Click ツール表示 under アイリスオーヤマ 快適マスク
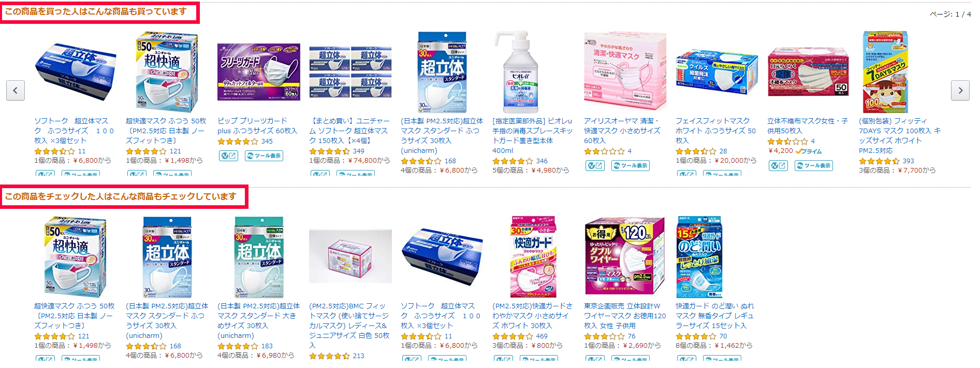Image resolution: width=980 pixels, height=368 pixels. pyautogui.click(x=631, y=165)
